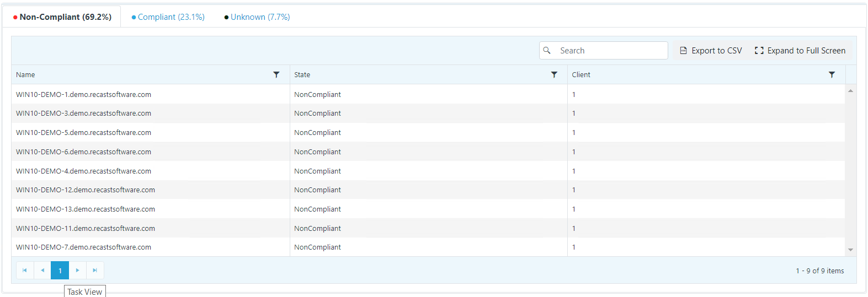
Task: Go to the first page of results
Action: tap(25, 271)
